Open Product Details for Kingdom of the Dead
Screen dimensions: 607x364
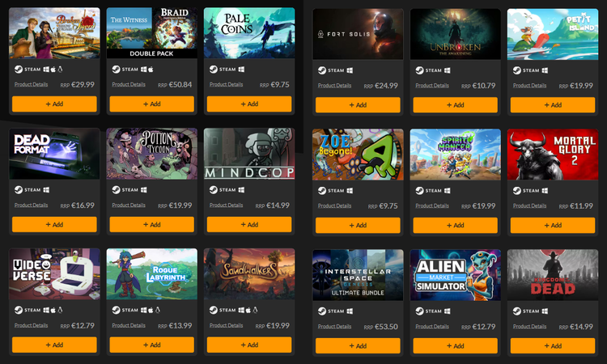click(529, 327)
